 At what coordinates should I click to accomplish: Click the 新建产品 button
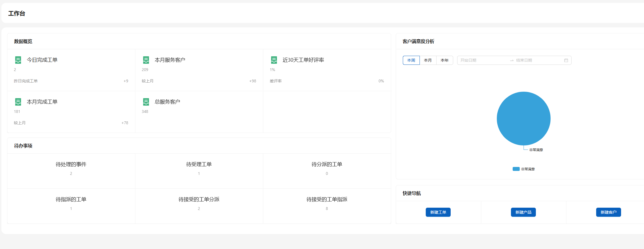click(523, 212)
